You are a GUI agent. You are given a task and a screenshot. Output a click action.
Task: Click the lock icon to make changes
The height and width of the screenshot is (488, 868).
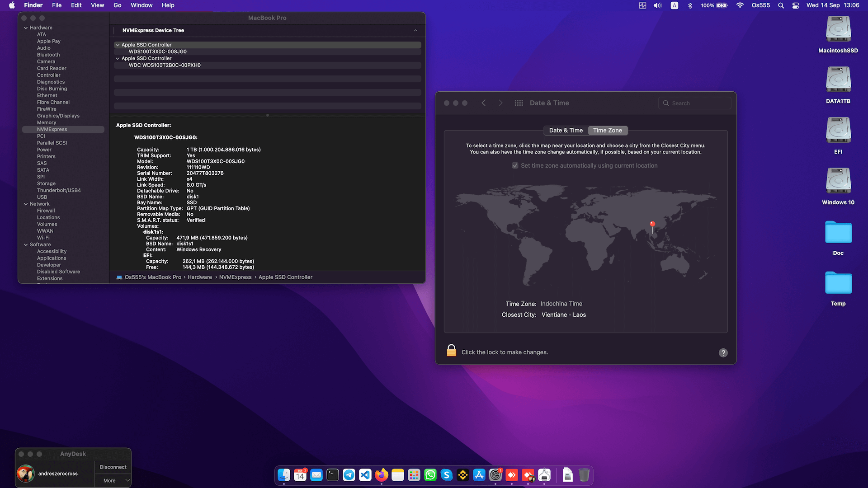point(451,351)
